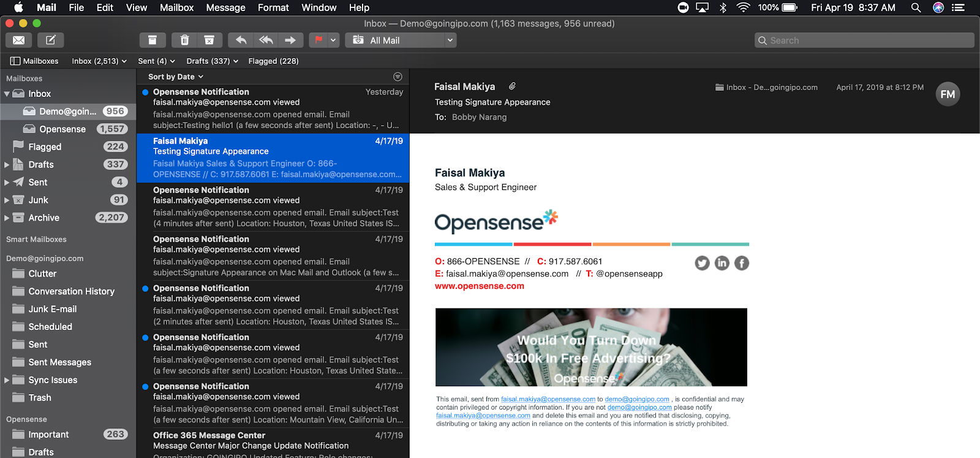
Task: Click the attachment paperclip icon in header
Action: click(512, 86)
